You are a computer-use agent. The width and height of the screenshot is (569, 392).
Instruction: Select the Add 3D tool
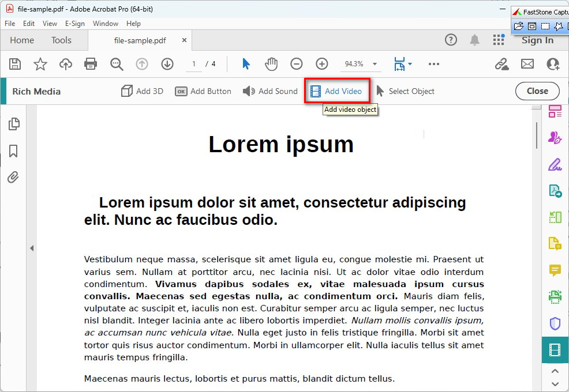click(x=141, y=91)
